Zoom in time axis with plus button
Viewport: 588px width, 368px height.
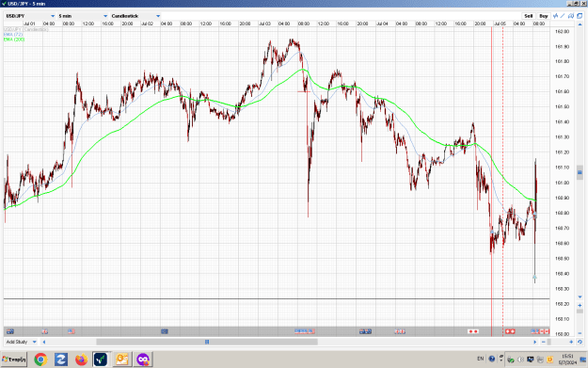click(x=571, y=342)
